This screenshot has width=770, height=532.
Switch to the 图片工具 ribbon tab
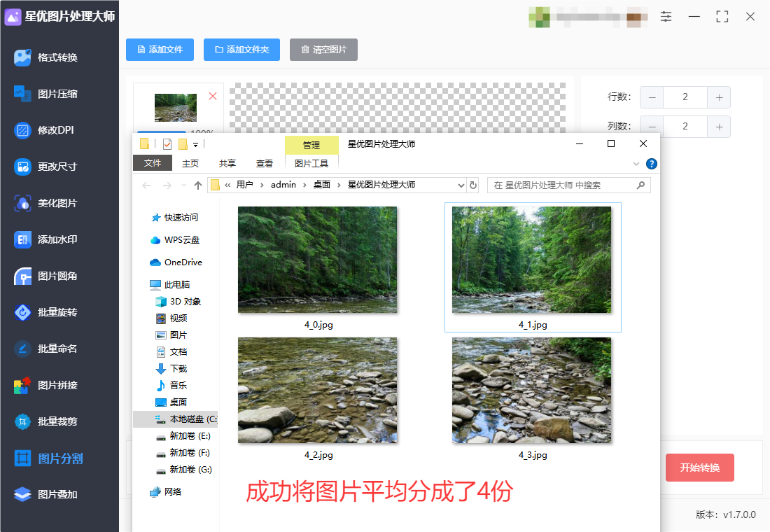pos(311,164)
